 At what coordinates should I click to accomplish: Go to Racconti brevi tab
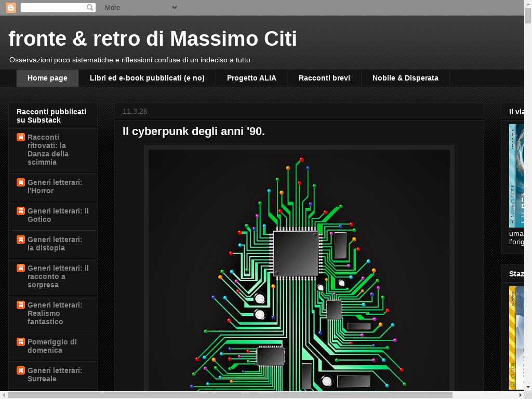click(x=324, y=78)
